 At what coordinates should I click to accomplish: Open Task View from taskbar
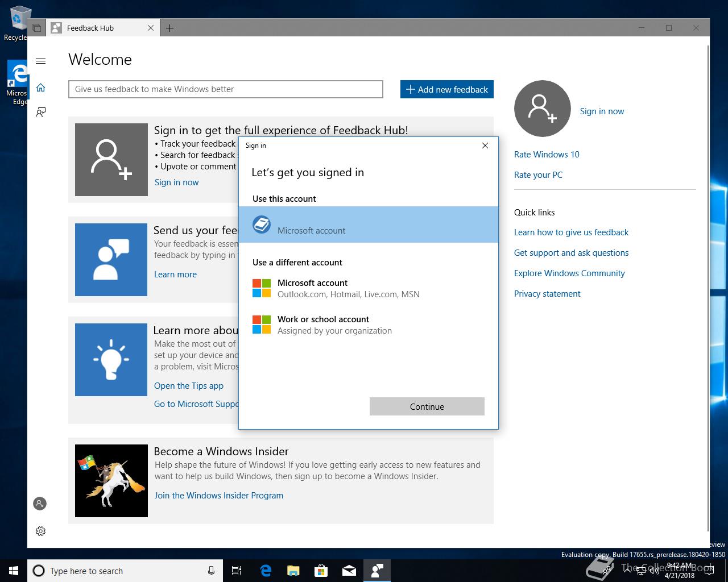237,571
